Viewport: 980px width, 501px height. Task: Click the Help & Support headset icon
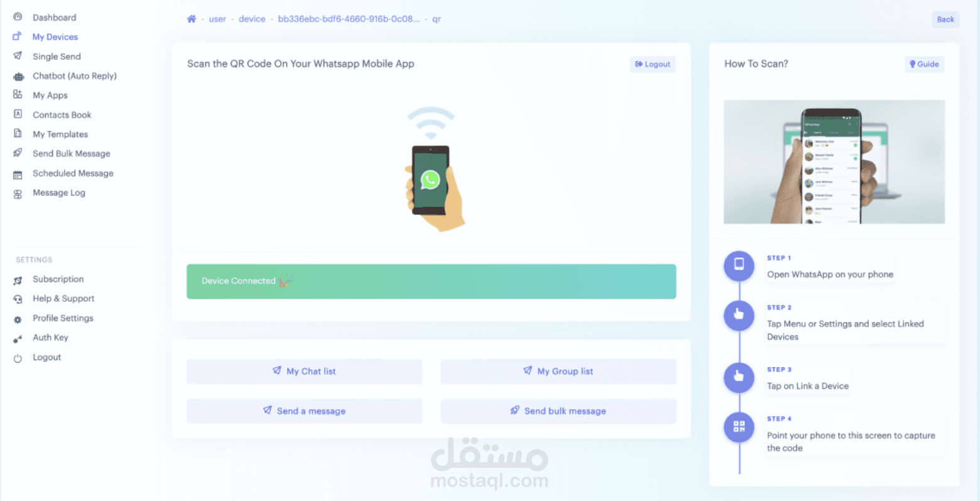pyautogui.click(x=18, y=299)
